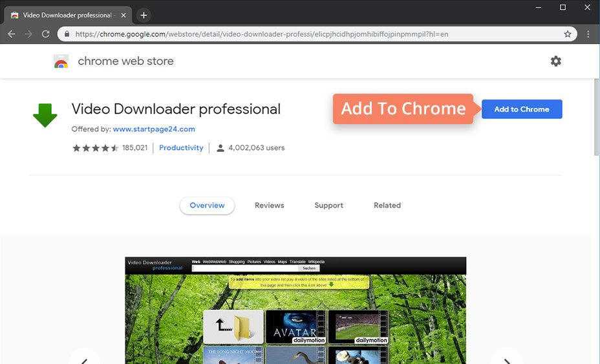Click the Avatar dailymotion thumbnail in preview
This screenshot has height=364, width=600.
click(x=295, y=327)
